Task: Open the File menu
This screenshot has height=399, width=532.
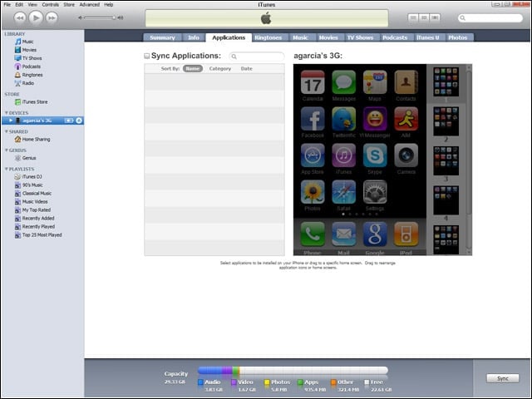Action: tap(7, 4)
